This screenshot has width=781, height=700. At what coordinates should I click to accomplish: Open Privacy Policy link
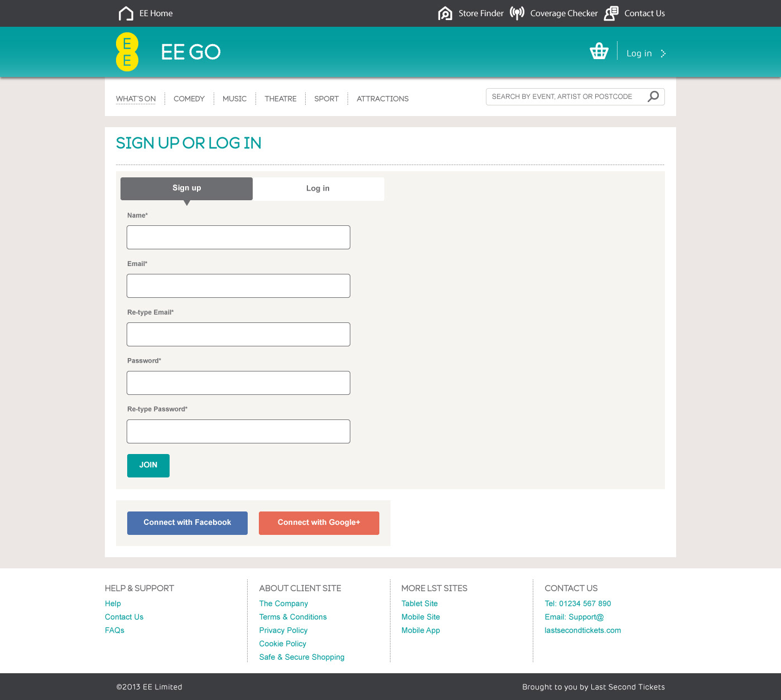click(283, 630)
